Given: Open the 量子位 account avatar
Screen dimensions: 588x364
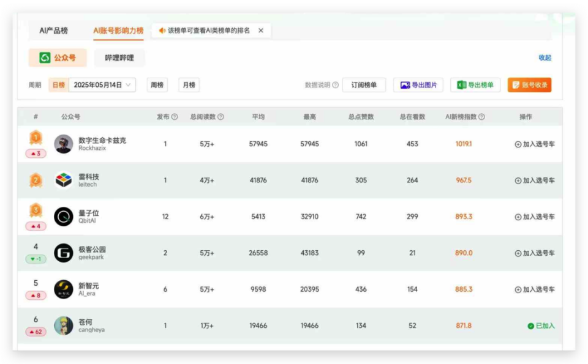Looking at the screenshot, I should coord(63,217).
